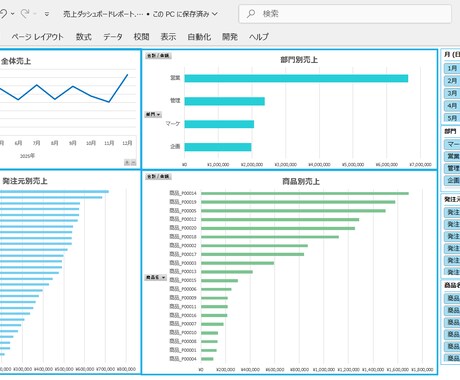Open the ページ レイアウト ribbon tab
This screenshot has width=460, height=380.
coord(37,37)
